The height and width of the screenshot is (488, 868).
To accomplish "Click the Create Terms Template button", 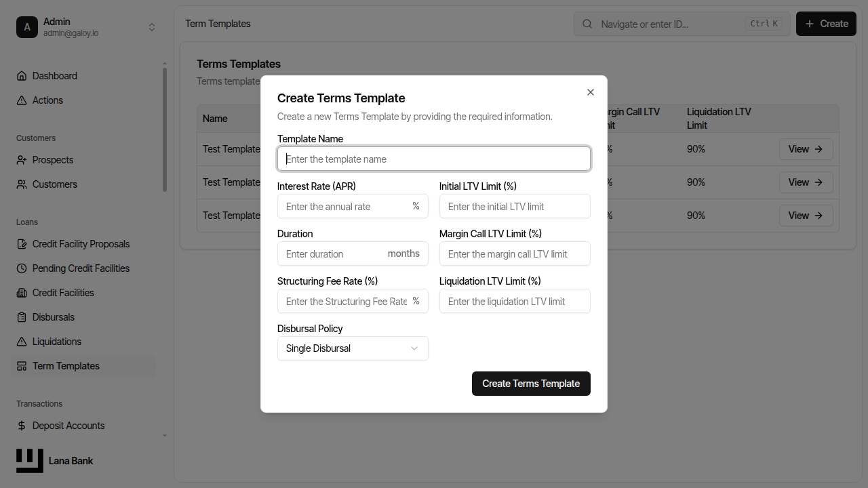I will pos(531,384).
